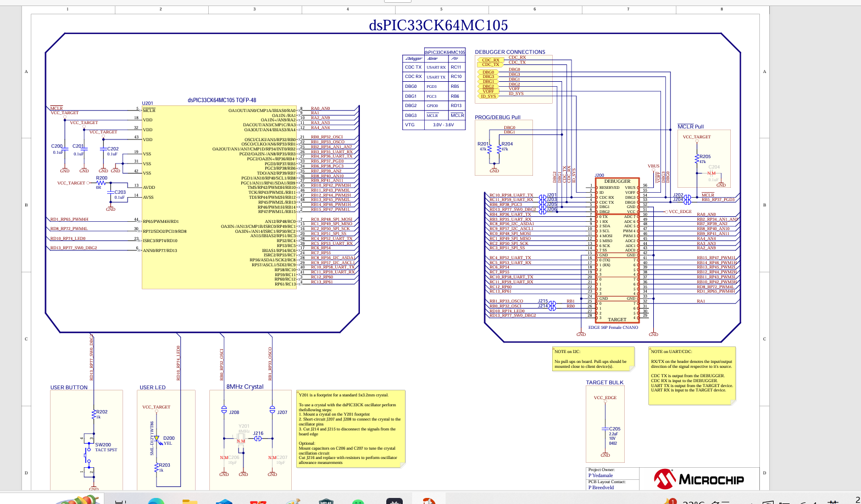Click the DEBUGGER CONNECTIONS heading
861x504 pixels.
[x=510, y=52]
